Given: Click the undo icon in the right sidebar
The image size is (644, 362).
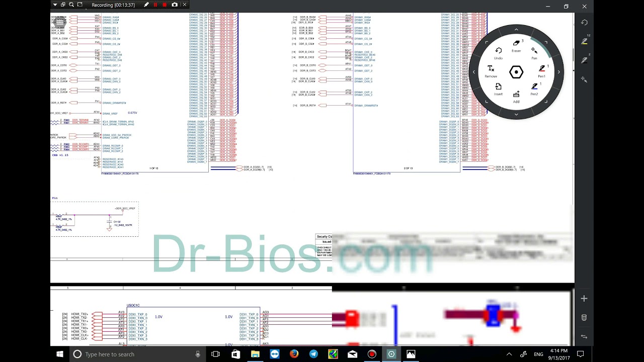Looking at the screenshot, I should click(x=584, y=23).
